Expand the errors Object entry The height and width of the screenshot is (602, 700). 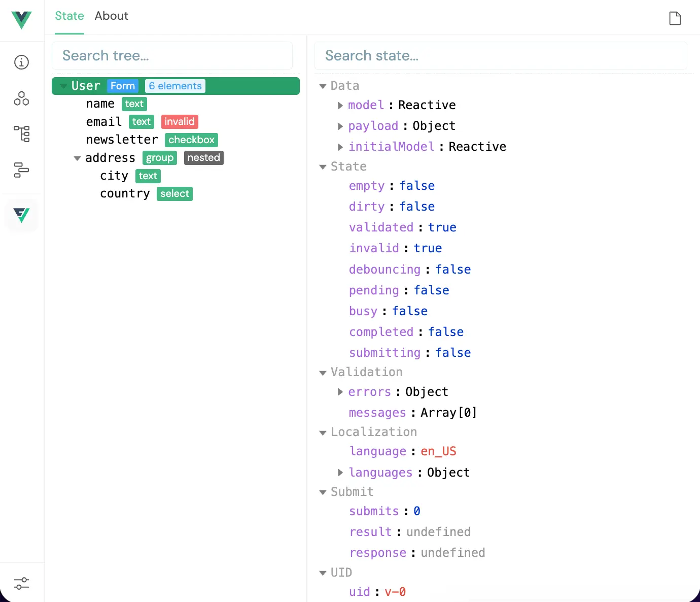point(341,392)
